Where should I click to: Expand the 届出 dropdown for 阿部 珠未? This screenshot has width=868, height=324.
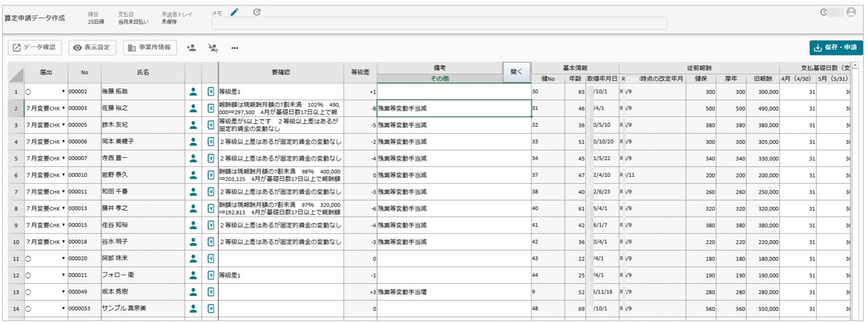point(63,258)
